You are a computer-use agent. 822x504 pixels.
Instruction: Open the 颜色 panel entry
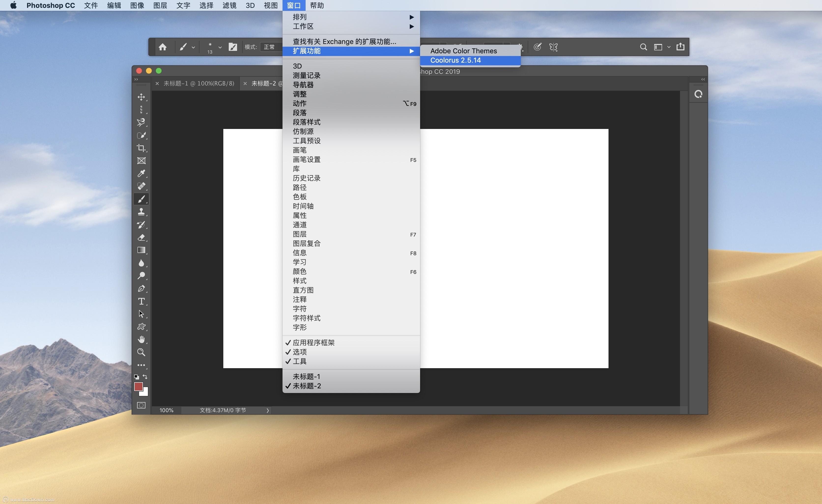351,272
